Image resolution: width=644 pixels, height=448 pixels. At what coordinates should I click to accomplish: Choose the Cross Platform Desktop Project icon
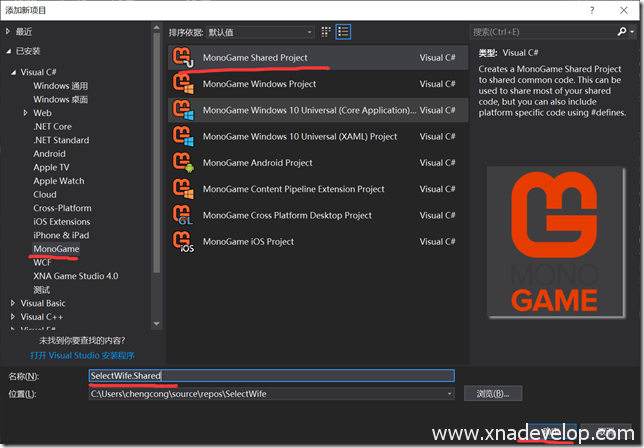click(184, 214)
